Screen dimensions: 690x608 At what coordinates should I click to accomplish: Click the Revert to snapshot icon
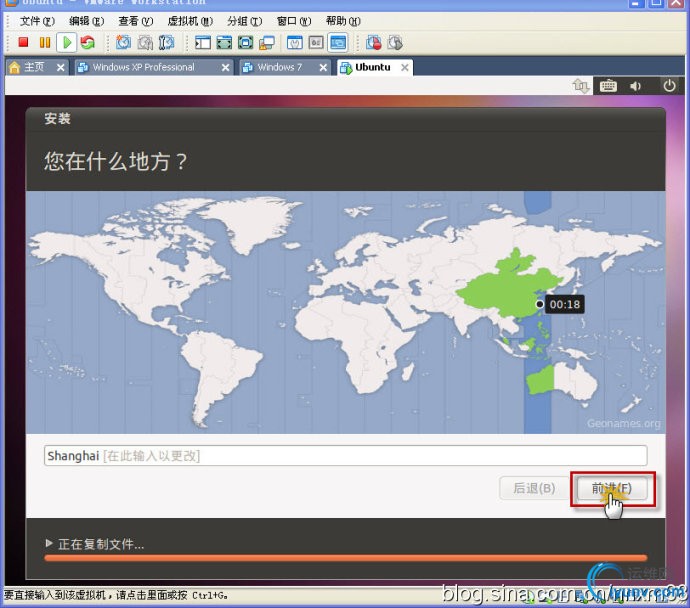(145, 42)
